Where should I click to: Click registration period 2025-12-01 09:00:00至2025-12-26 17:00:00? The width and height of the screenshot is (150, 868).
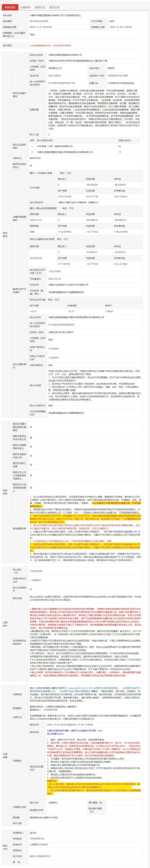tap(70, 724)
